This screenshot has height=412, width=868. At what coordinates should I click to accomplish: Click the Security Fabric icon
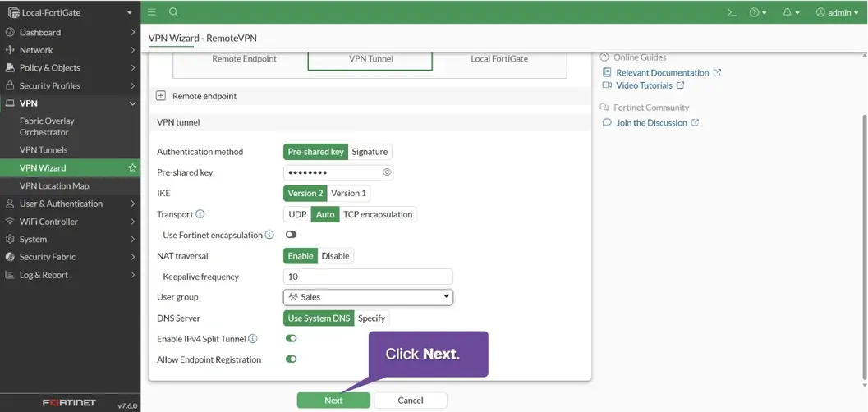[9, 257]
